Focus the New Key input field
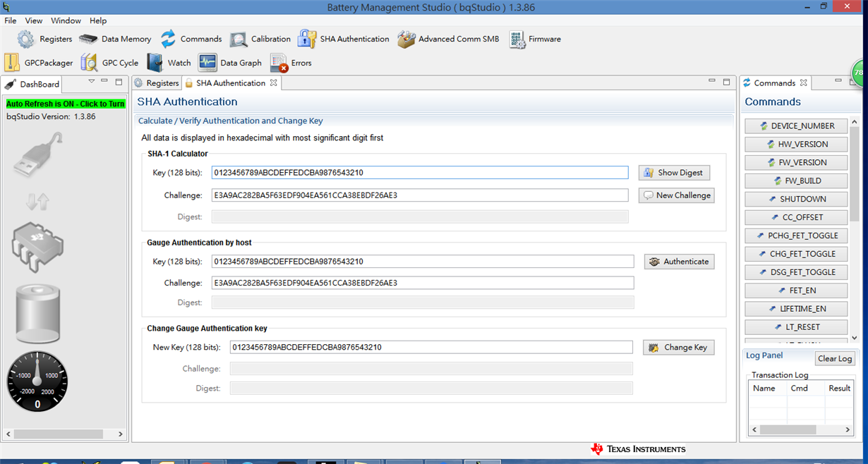Viewport: 868px width, 464px height. coord(431,348)
